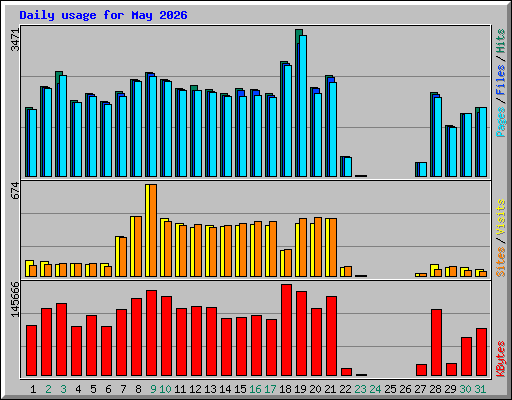Click the KBytes legend label
This screenshot has width=512, height=400.
pyautogui.click(x=501, y=359)
